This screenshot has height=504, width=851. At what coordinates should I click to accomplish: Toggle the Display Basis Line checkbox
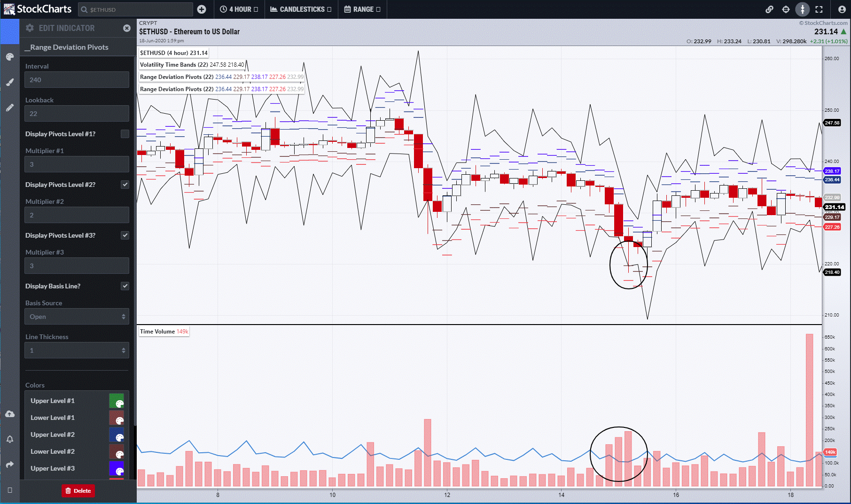(125, 286)
